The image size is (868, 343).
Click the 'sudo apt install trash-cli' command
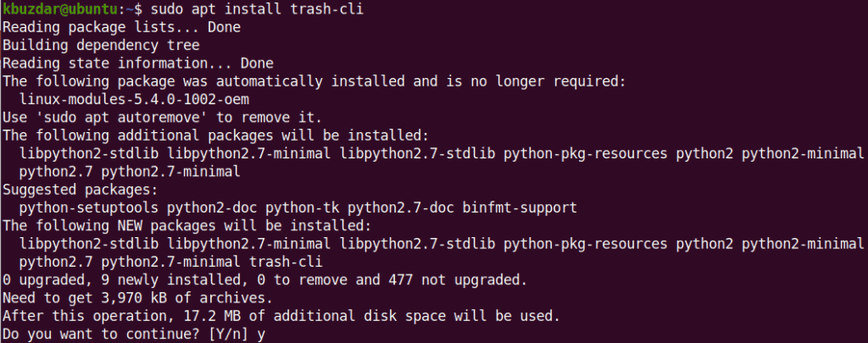tap(258, 8)
